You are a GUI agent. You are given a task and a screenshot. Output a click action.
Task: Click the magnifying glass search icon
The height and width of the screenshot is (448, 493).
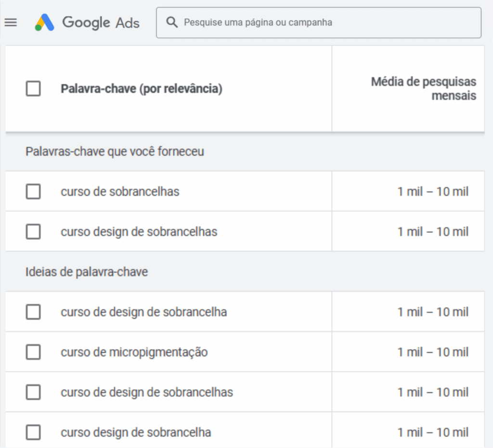click(172, 22)
